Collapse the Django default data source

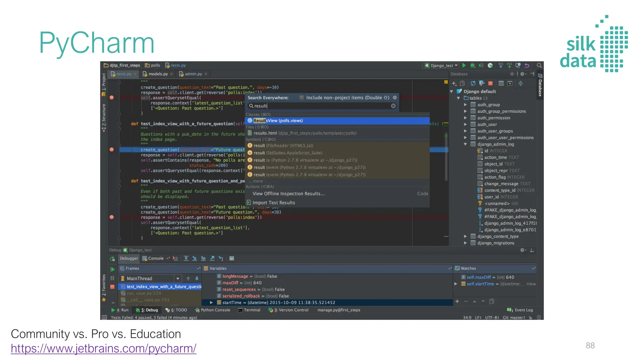452,91
